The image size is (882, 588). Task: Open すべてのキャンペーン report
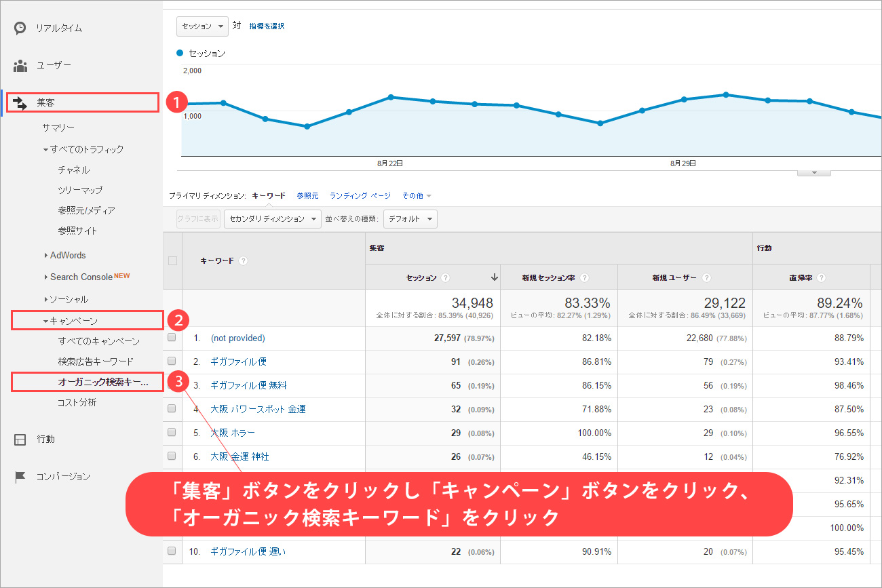click(99, 341)
